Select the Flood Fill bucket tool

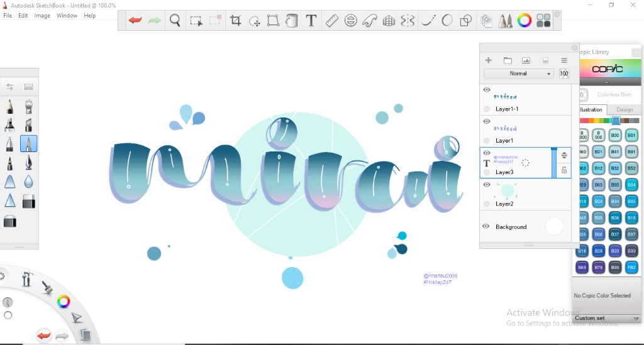[x=292, y=21]
